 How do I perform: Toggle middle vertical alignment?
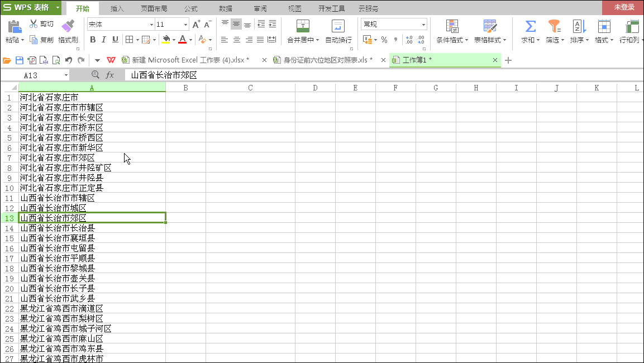[236, 24]
